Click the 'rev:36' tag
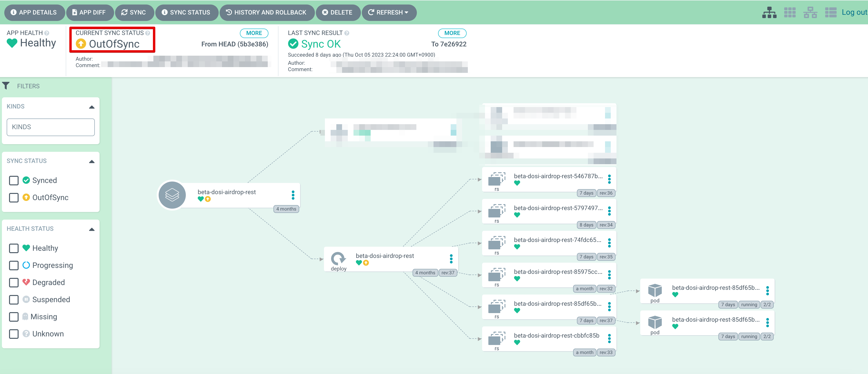 click(606, 193)
